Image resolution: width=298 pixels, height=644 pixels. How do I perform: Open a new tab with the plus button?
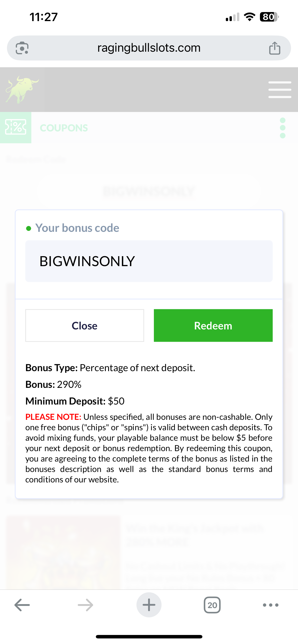click(149, 605)
